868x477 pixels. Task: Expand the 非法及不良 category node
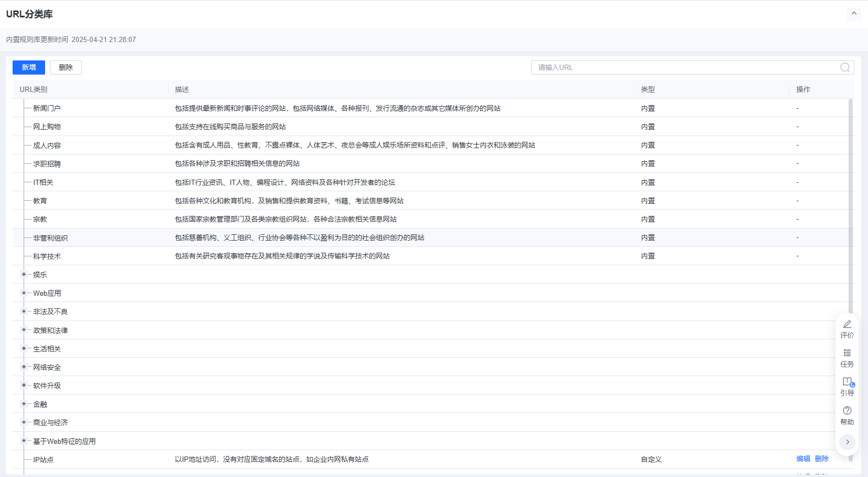pos(24,312)
